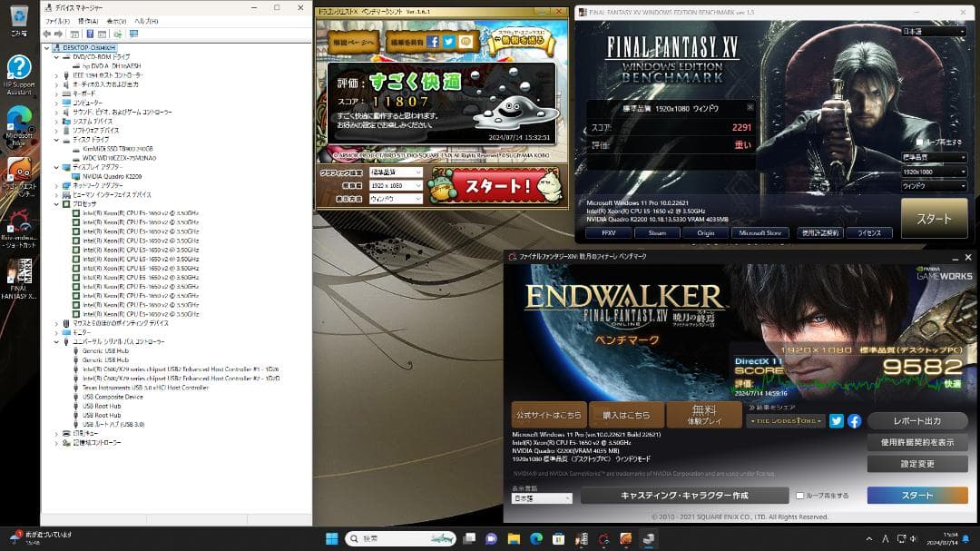This screenshot has height=551, width=980.
Task: Click the Twitter share icon in Dragon Quest benchmark
Action: 449,41
